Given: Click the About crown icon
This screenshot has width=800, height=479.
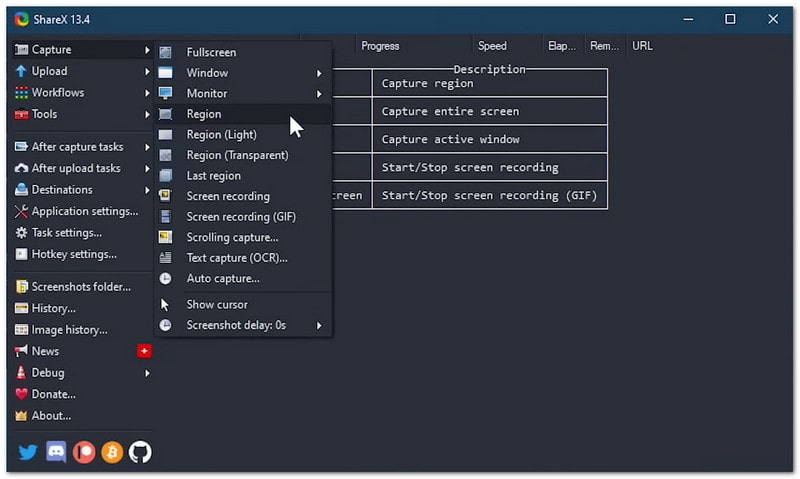Looking at the screenshot, I should pyautogui.click(x=21, y=416).
